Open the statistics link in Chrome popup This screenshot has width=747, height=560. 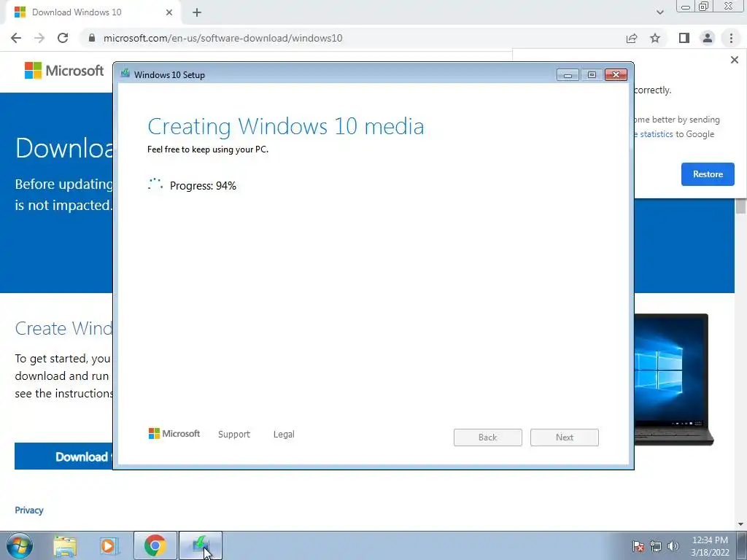[x=656, y=134]
